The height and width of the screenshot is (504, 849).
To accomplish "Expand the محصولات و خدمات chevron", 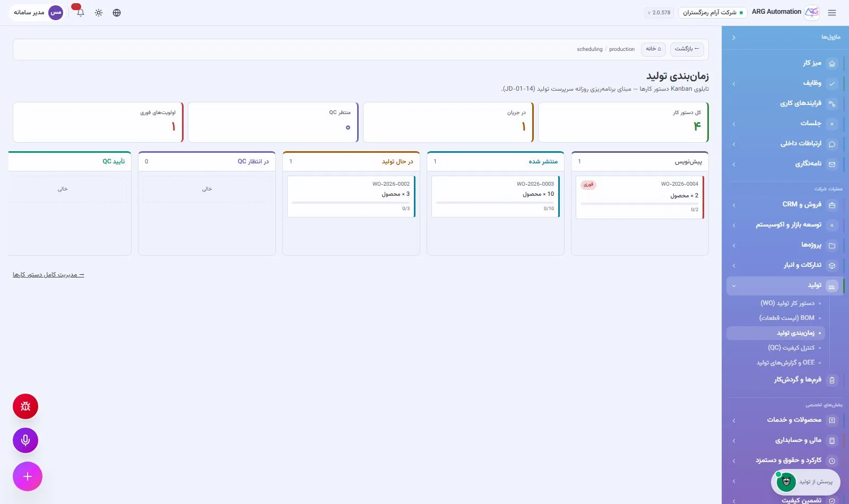I will coord(734,420).
